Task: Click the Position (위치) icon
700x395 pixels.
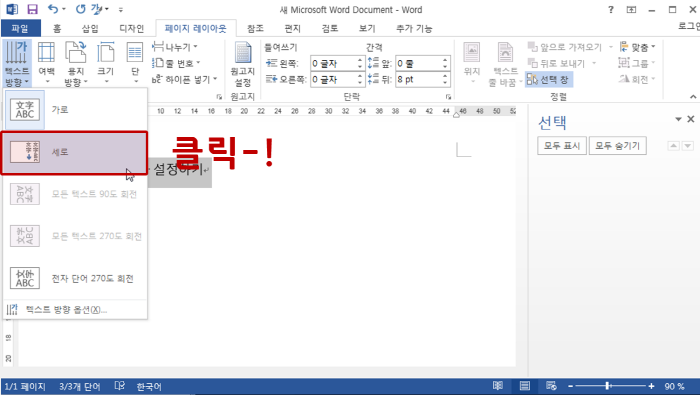Action: [x=471, y=63]
